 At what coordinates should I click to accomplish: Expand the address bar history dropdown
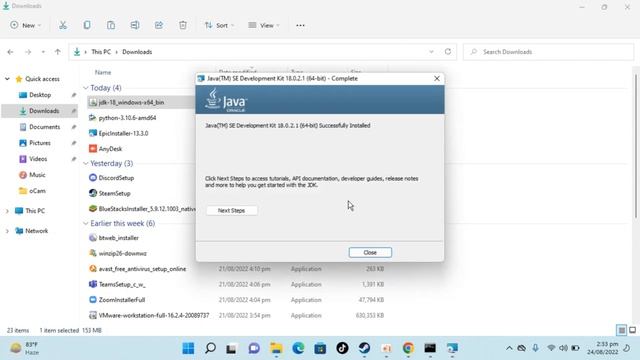[431, 52]
